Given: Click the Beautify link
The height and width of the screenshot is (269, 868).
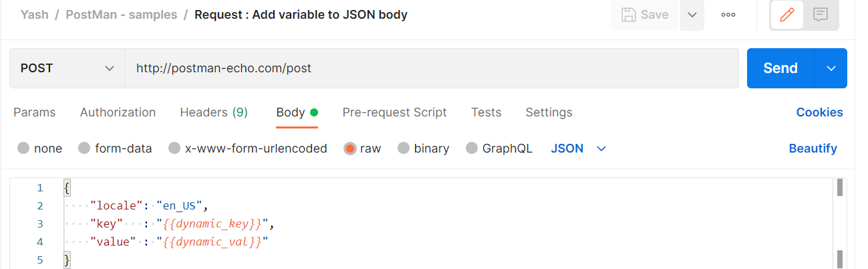Looking at the screenshot, I should pyautogui.click(x=813, y=149).
